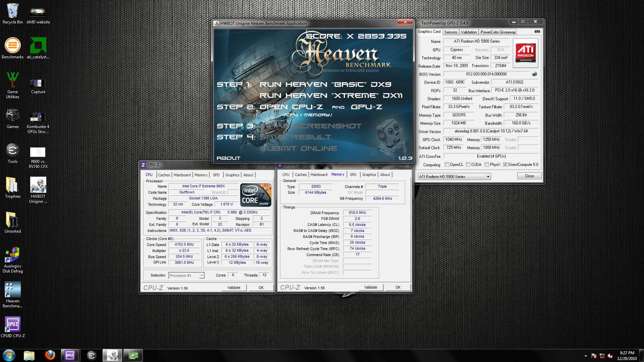Click Validate in the left CPU-Z window
644x362 pixels.
(234, 288)
